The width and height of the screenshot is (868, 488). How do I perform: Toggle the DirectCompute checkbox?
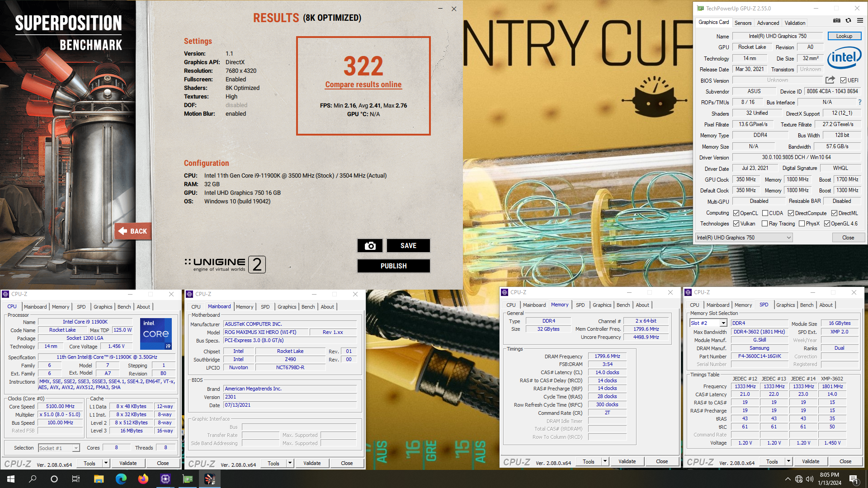point(791,213)
